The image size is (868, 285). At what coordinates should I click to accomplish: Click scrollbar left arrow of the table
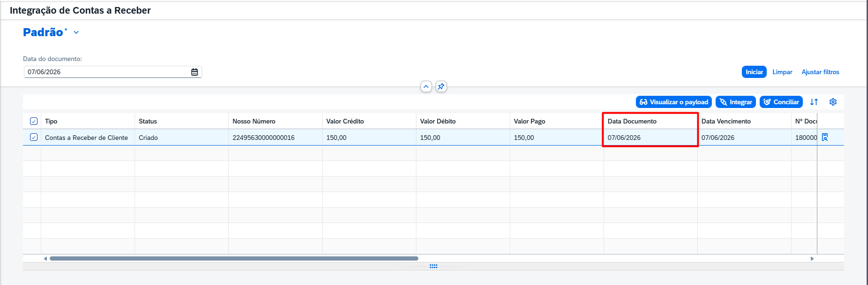(45, 258)
